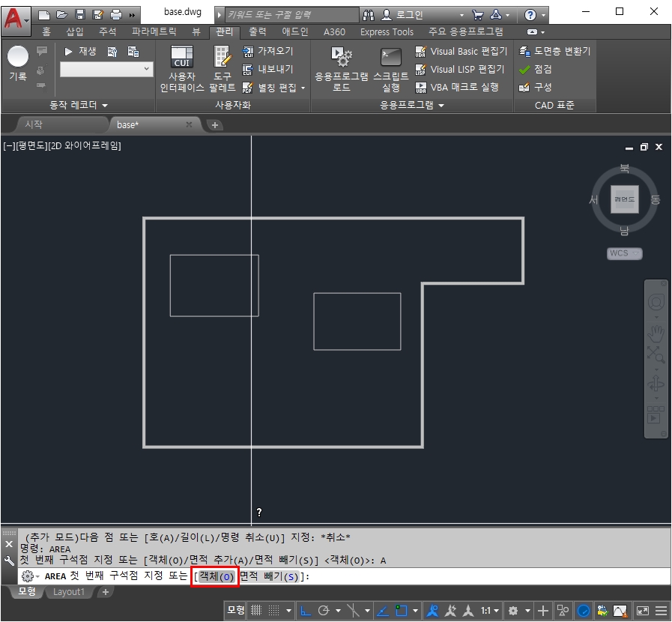The width and height of the screenshot is (672, 622).
Task: Toggle 2D object snap square icon
Action: [x=401, y=611]
